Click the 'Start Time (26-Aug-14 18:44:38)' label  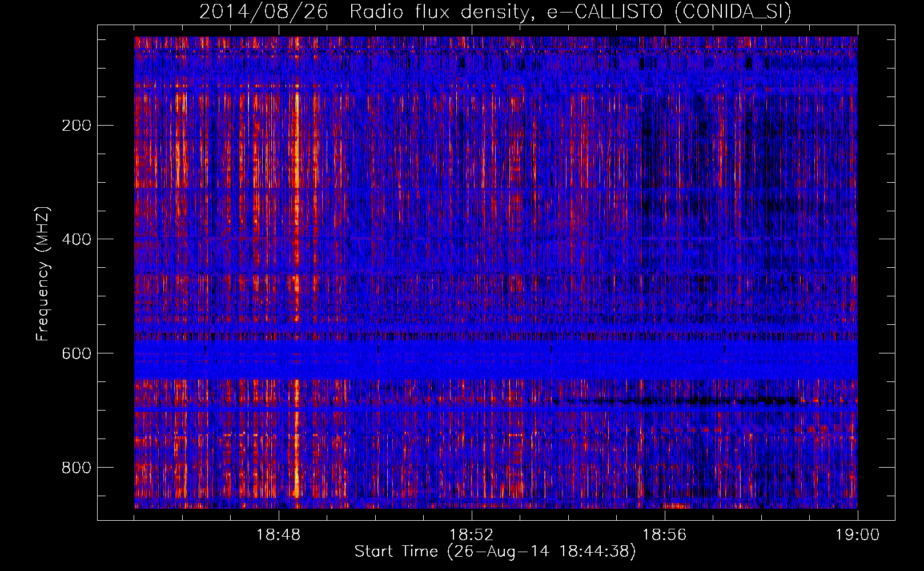tap(495, 551)
